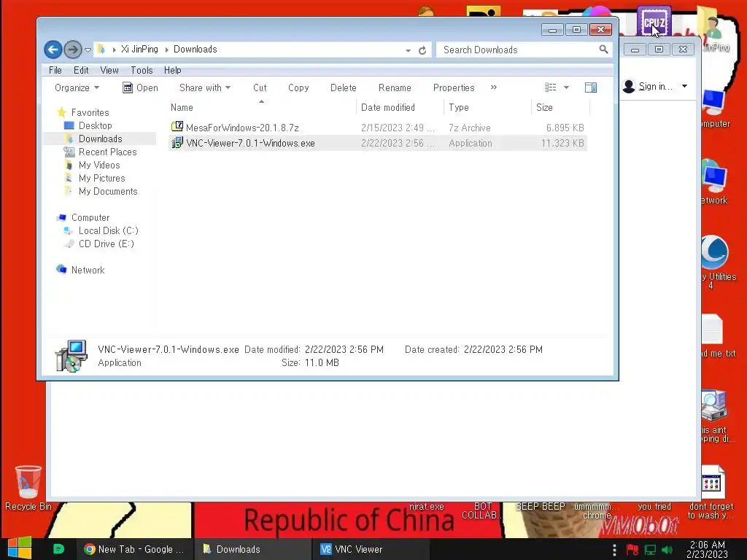The height and width of the screenshot is (560, 747).
Task: Click Properties in the toolbar
Action: coord(454,87)
